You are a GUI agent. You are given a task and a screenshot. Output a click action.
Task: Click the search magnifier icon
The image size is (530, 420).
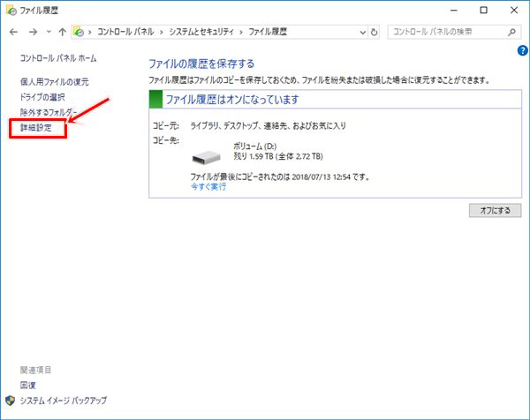click(x=511, y=32)
